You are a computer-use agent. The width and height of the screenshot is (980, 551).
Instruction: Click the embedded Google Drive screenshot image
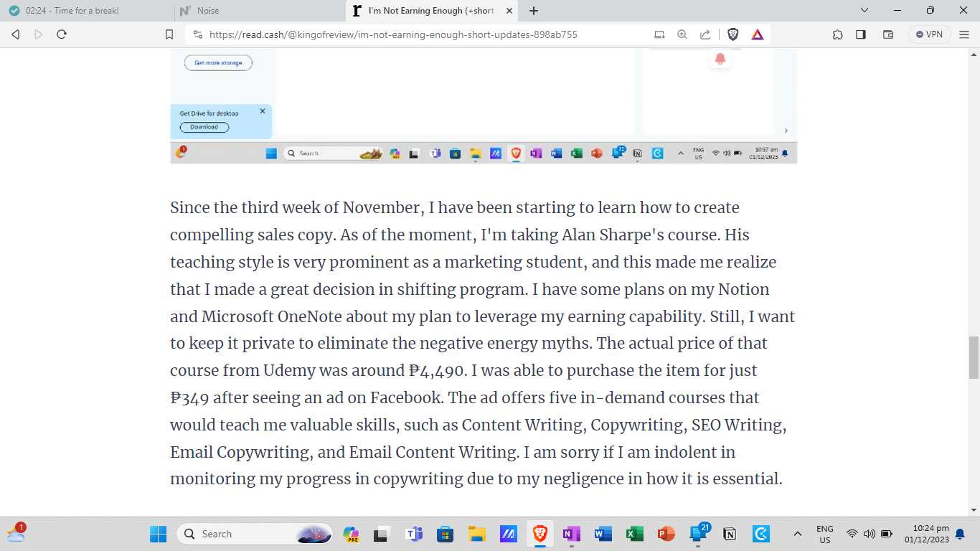click(484, 106)
